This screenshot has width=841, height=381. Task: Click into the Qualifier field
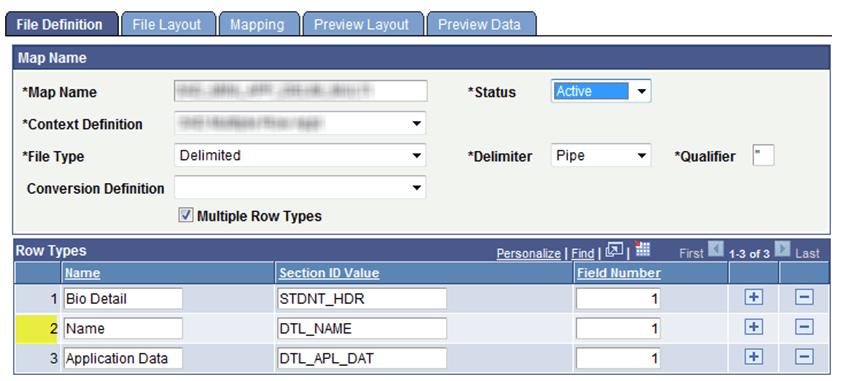click(763, 155)
